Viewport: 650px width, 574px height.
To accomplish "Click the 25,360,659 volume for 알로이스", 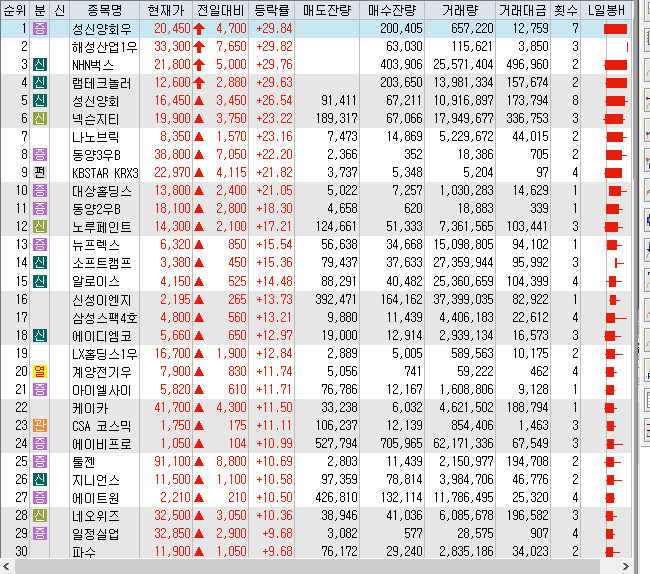I will click(463, 281).
